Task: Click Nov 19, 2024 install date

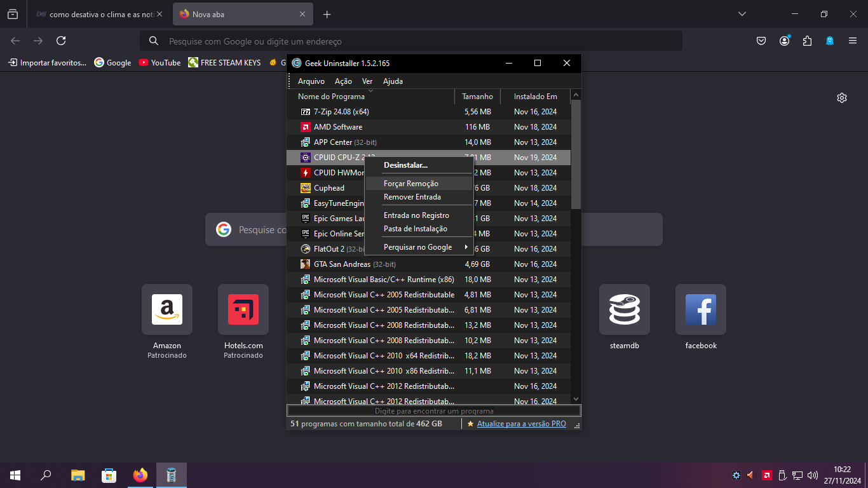Action: click(535, 158)
